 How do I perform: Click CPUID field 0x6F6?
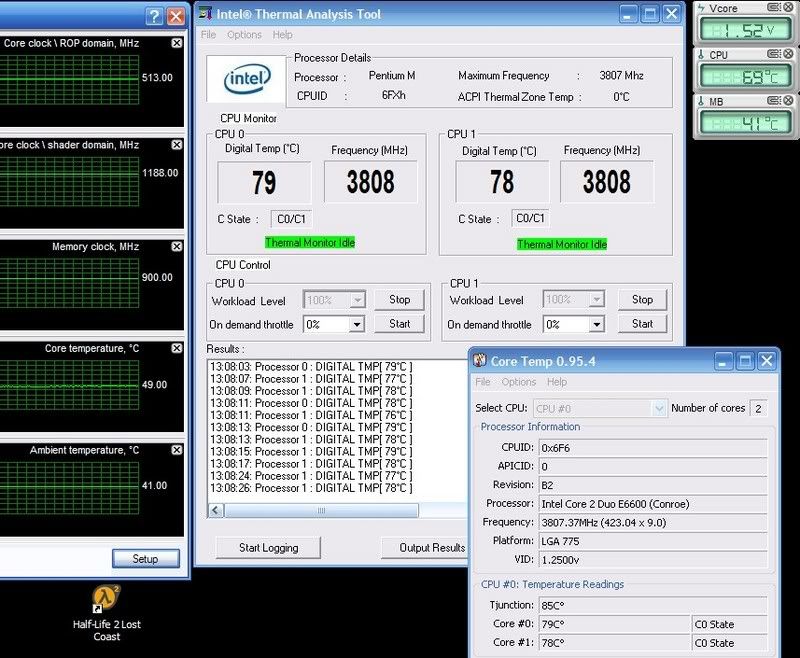[x=653, y=447]
